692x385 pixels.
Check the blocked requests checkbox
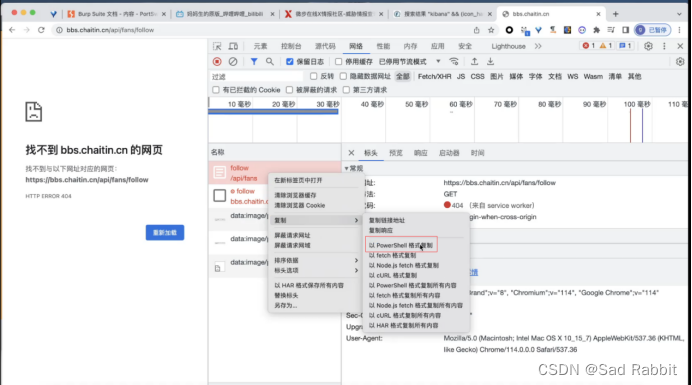[x=290, y=90]
